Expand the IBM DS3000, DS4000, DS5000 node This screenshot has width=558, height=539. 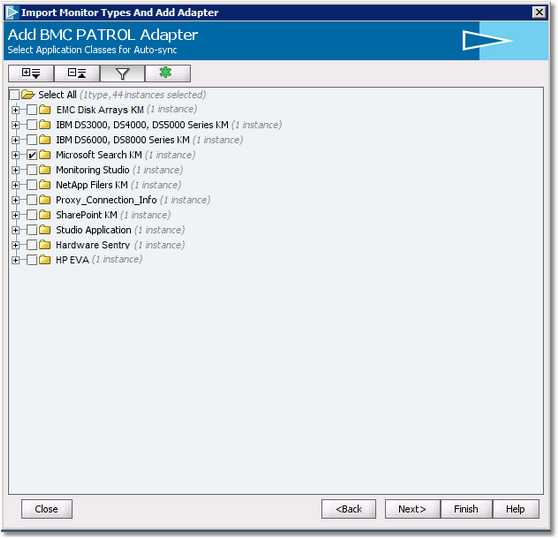(x=15, y=125)
